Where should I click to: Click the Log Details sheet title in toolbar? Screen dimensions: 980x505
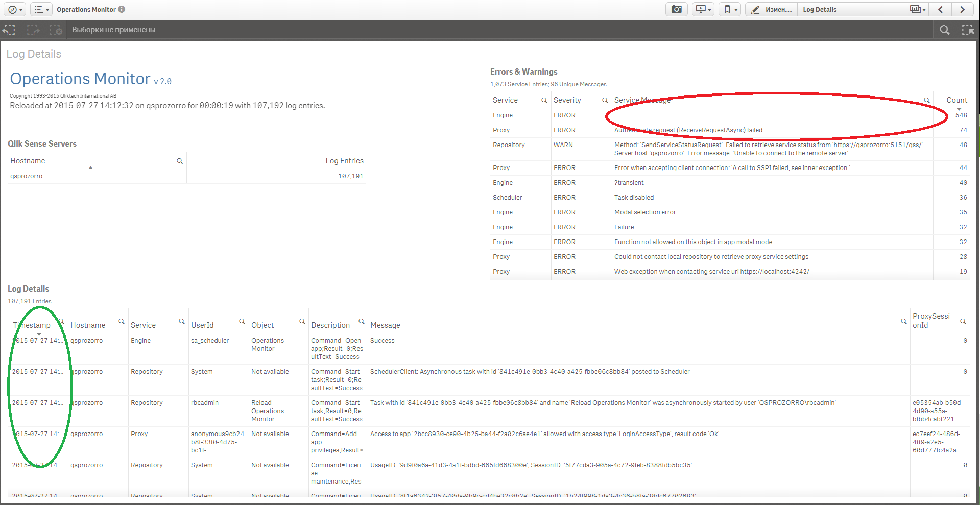(820, 9)
